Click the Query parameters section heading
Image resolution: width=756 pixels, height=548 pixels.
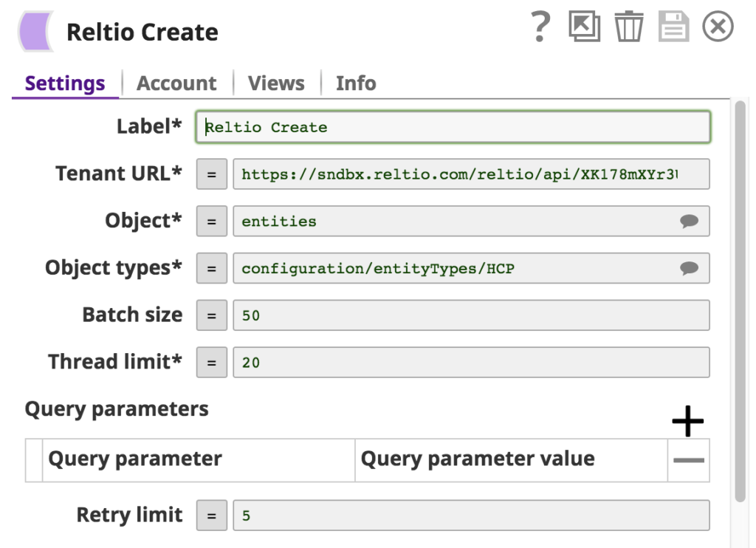click(x=117, y=409)
